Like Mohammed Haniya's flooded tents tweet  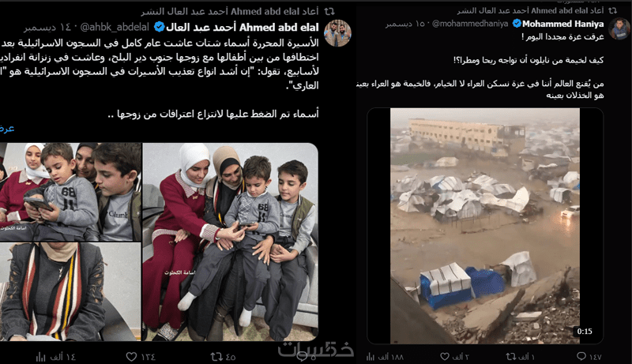coord(445,356)
